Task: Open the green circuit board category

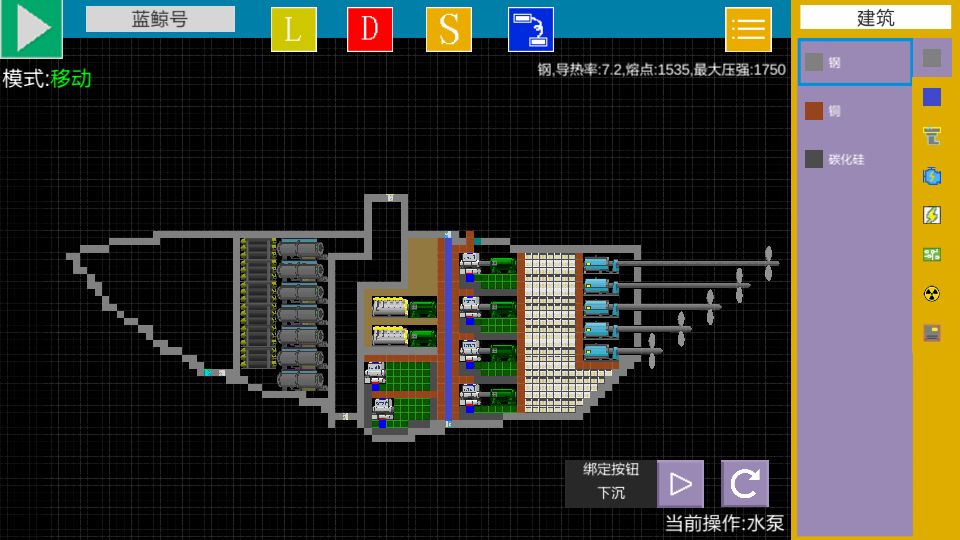Action: [x=932, y=254]
